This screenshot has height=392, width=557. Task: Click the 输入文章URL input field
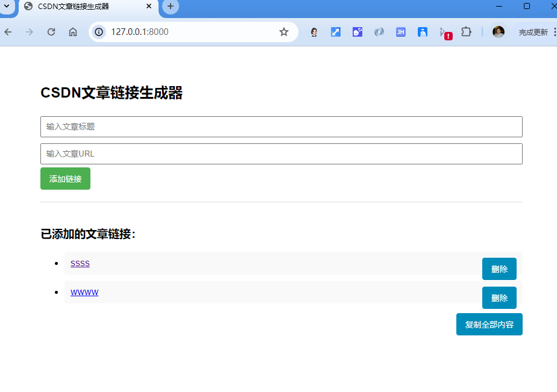[x=282, y=154]
